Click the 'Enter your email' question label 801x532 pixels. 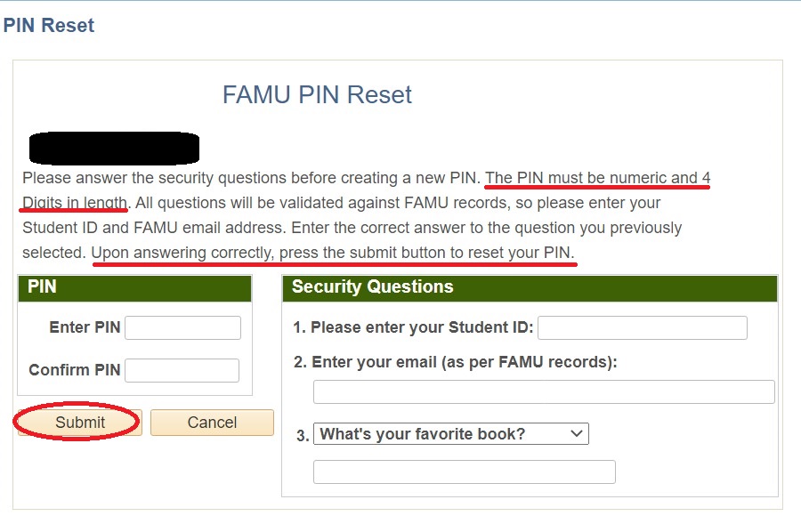456,362
